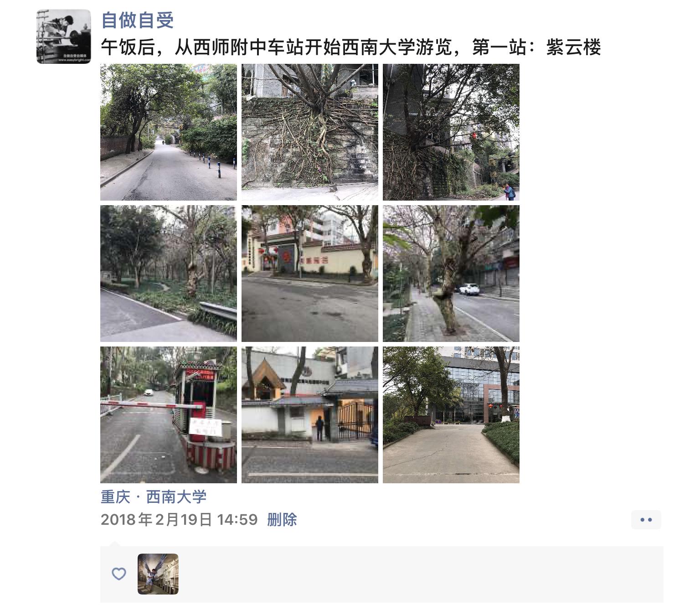The image size is (700, 605).
Task: Click the white car in the sidewalk photo
Action: (x=468, y=289)
